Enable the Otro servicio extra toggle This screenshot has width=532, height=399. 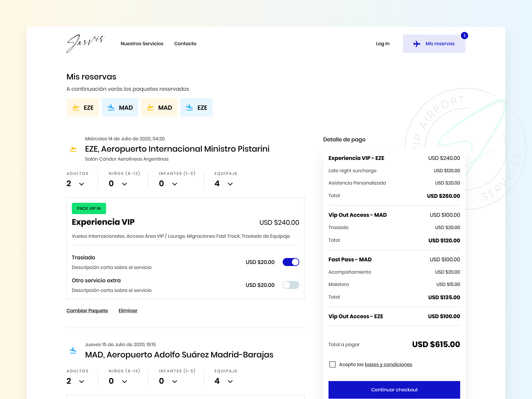point(291,285)
